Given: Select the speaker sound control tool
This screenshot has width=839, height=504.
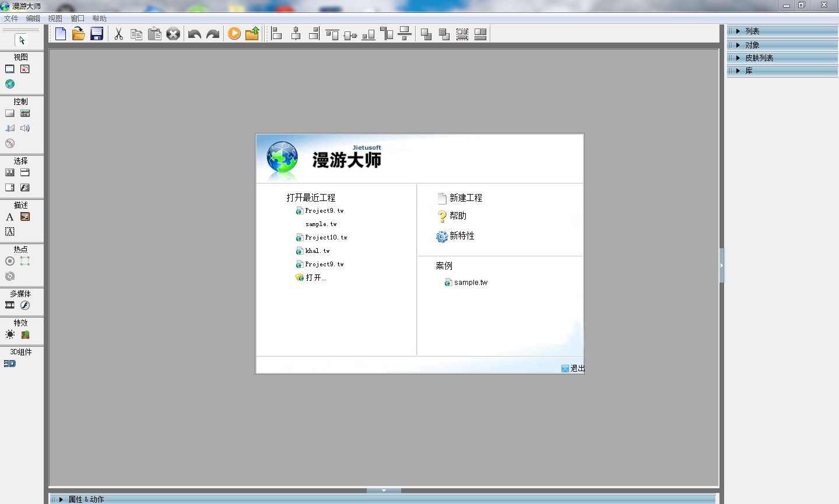Looking at the screenshot, I should 25,128.
